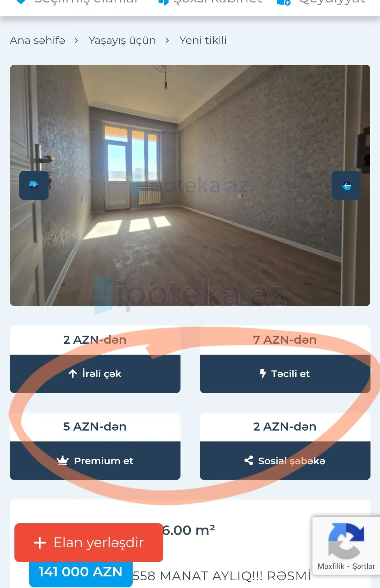Click the crown icon for Premium et

pos(63,460)
